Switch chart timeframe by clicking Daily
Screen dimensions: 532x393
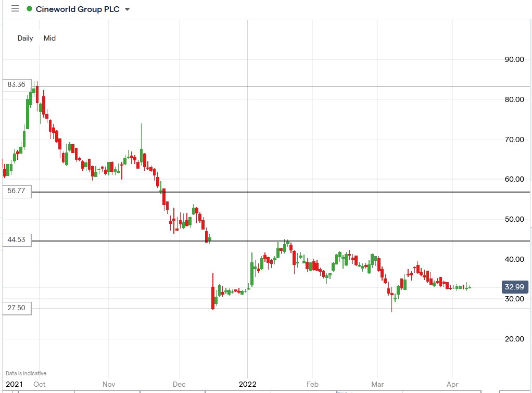[25, 38]
